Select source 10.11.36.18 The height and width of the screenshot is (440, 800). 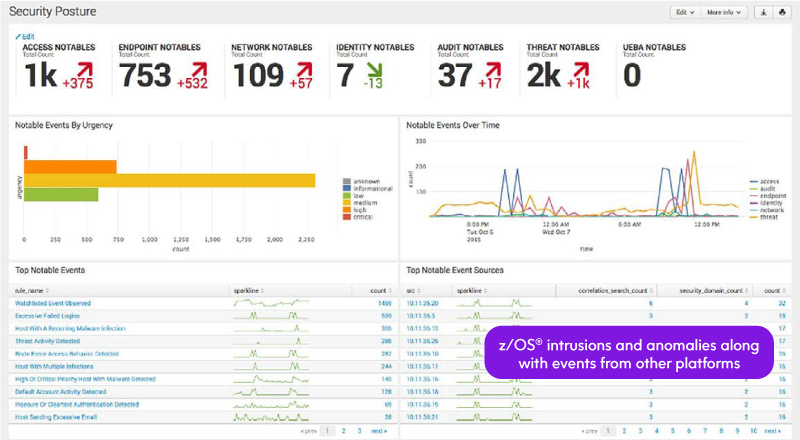coord(422,392)
